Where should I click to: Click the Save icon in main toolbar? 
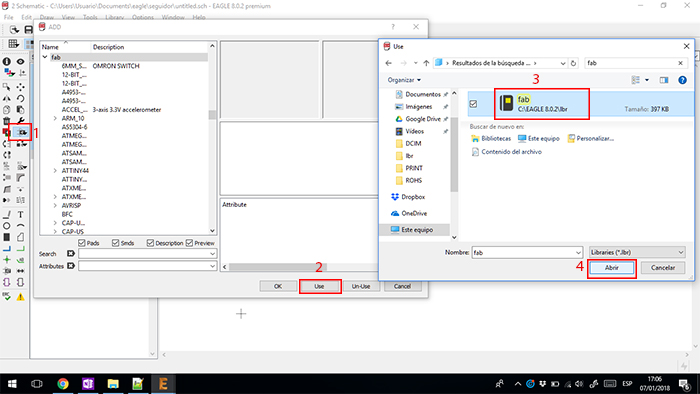click(x=29, y=30)
